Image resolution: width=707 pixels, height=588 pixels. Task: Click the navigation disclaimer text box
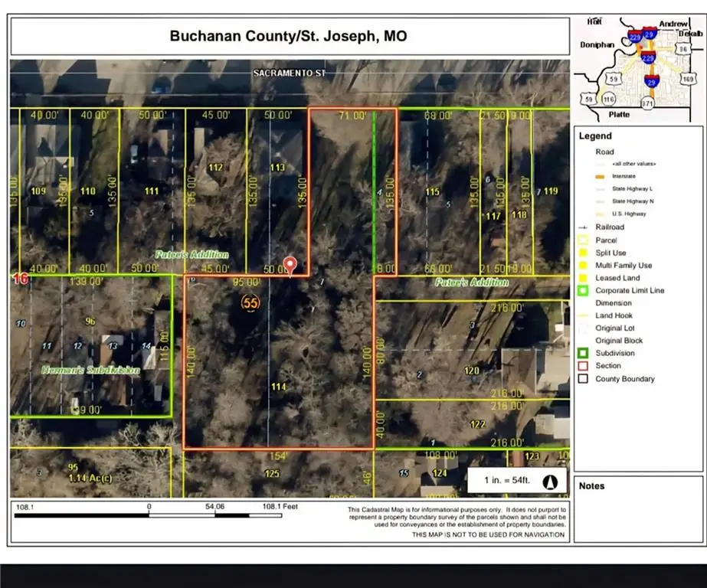click(x=455, y=522)
